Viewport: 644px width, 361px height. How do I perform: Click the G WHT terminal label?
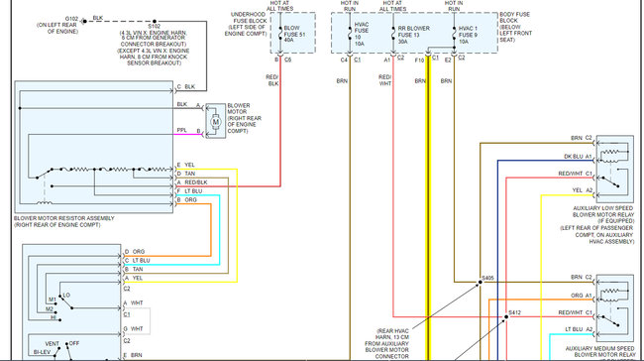pyautogui.click(x=134, y=329)
